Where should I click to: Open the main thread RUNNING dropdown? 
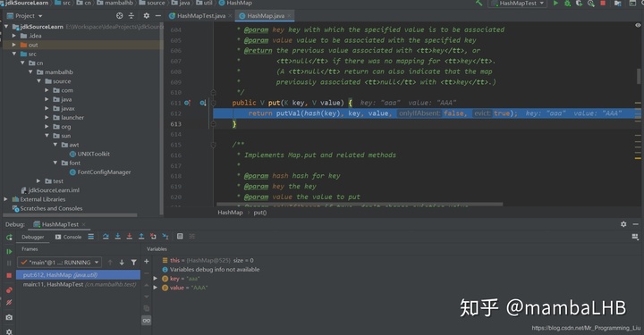coord(59,263)
